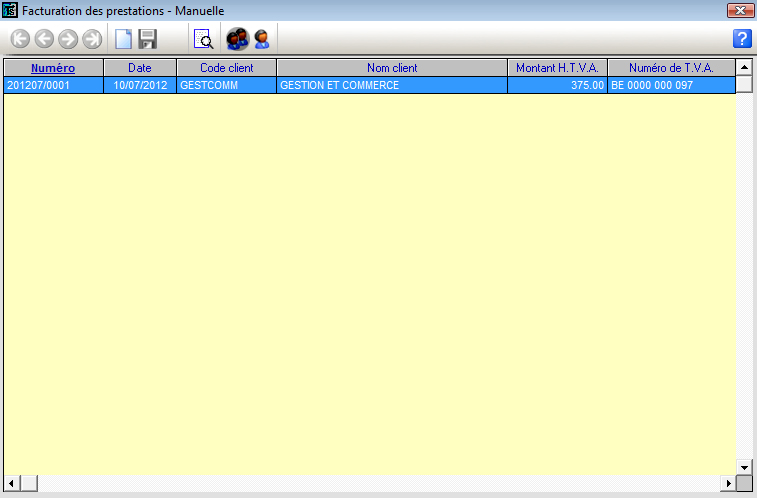Select the 375.00 amount cell

[x=558, y=85]
